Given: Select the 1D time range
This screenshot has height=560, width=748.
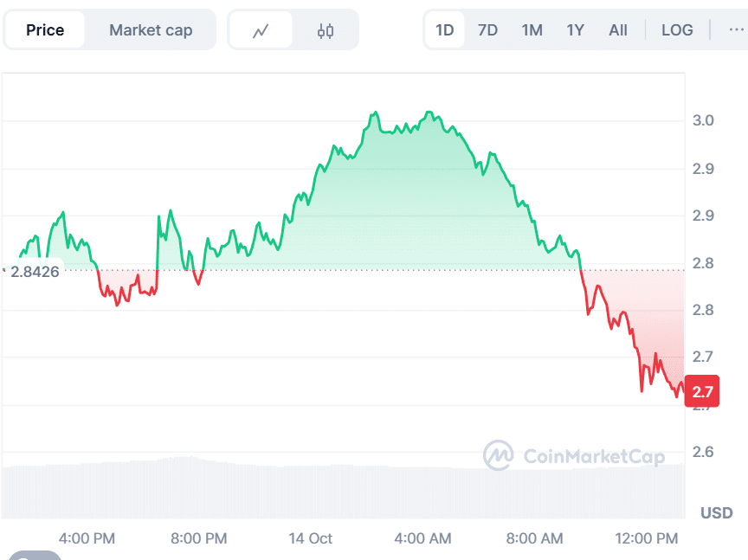Looking at the screenshot, I should pyautogui.click(x=445, y=30).
